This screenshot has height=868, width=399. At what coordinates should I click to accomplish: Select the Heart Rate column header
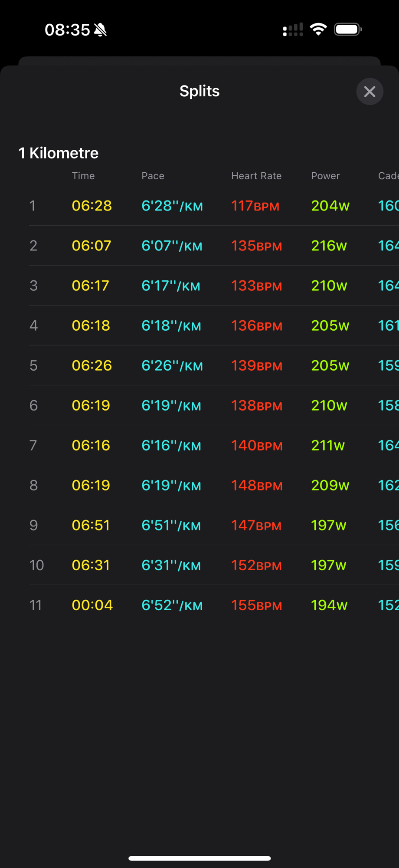point(256,176)
